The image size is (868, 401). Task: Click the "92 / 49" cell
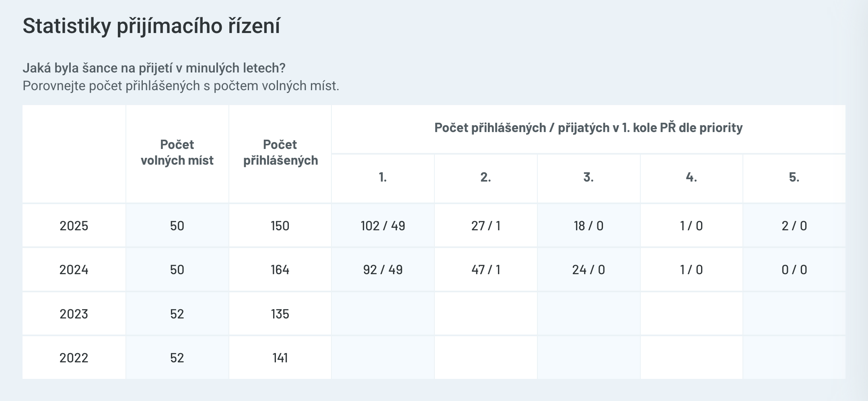(x=383, y=270)
